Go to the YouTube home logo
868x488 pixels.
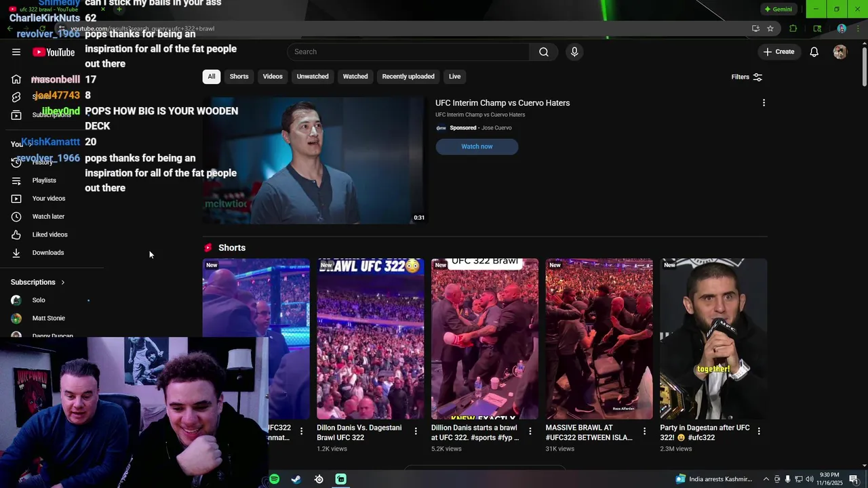point(54,52)
